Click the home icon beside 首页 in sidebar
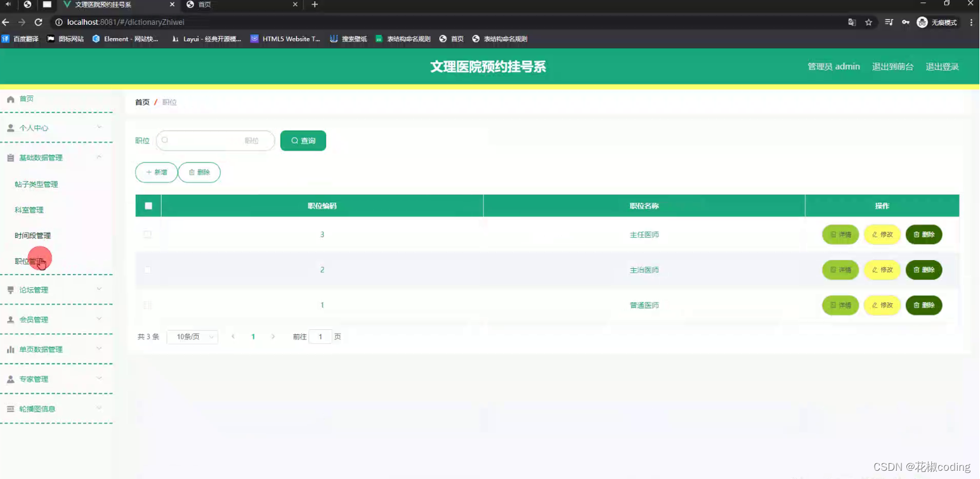980x479 pixels. [10, 99]
